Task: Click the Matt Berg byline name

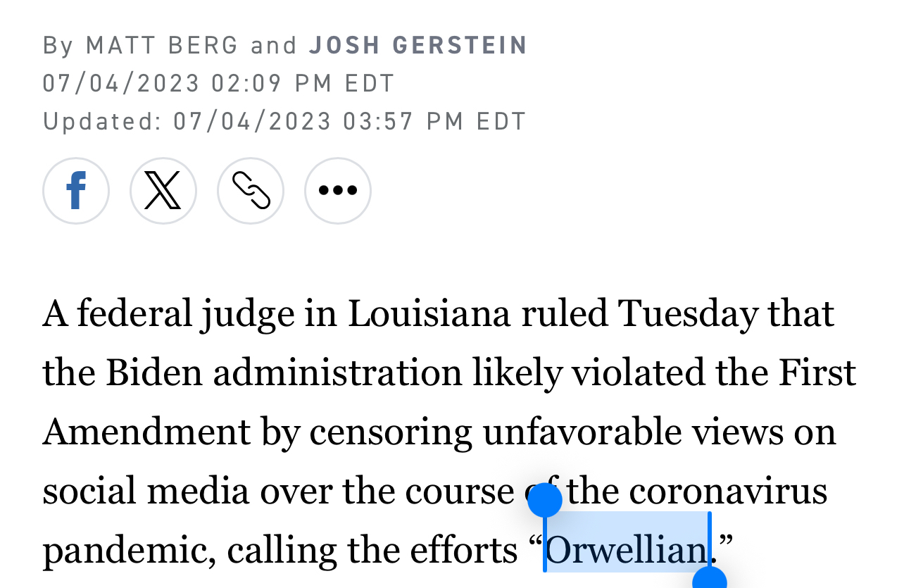Action: pyautogui.click(x=163, y=45)
